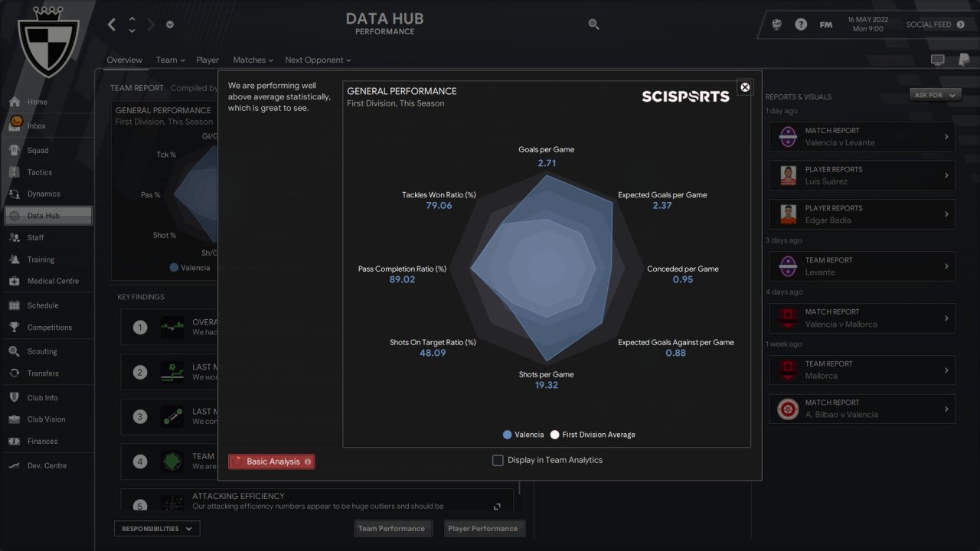The image size is (980, 551).
Task: Click the globe world icon in top bar
Action: coord(776,24)
